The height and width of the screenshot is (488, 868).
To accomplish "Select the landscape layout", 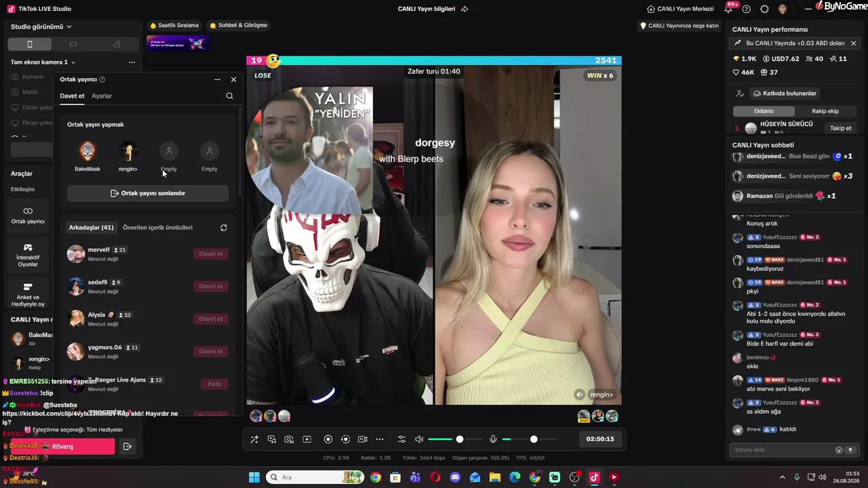I will pos(73,44).
